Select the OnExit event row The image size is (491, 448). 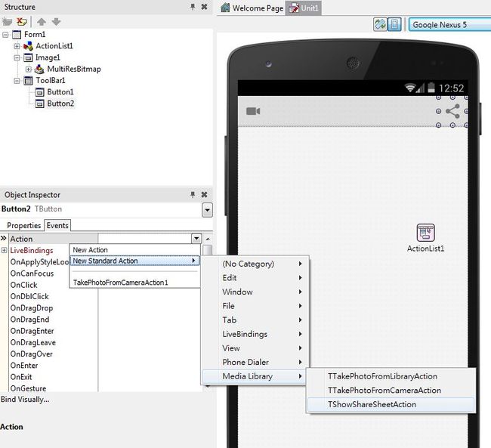53,377
